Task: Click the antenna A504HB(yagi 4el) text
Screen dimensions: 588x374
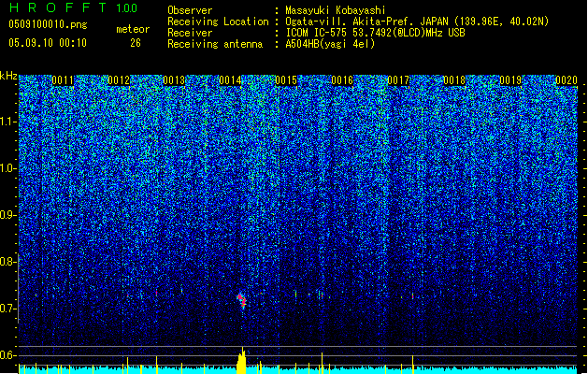Action: click(330, 44)
